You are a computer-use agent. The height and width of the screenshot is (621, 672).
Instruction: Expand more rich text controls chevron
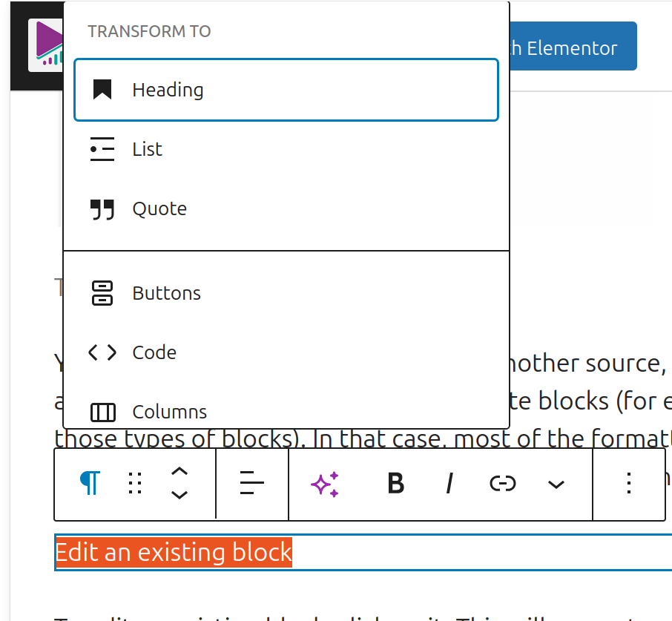(556, 484)
